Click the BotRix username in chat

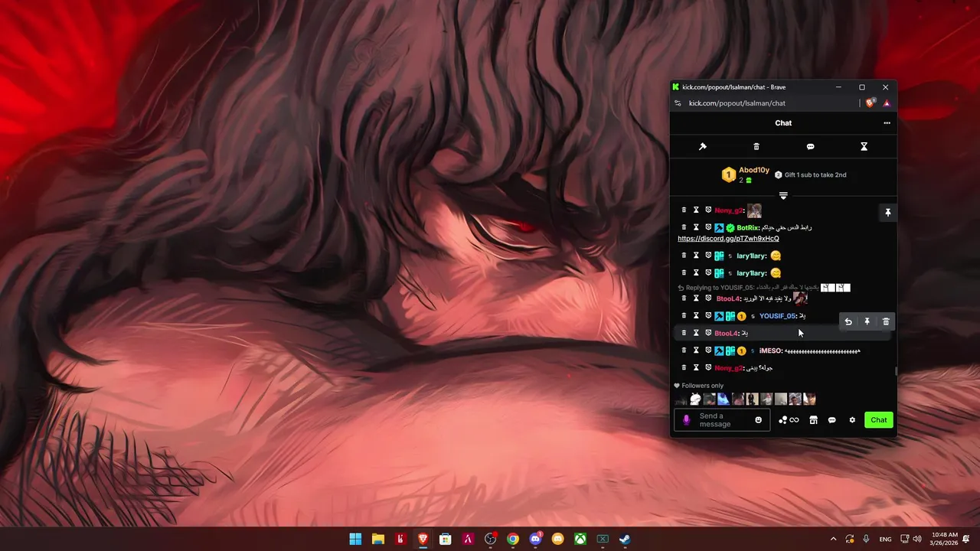click(747, 228)
